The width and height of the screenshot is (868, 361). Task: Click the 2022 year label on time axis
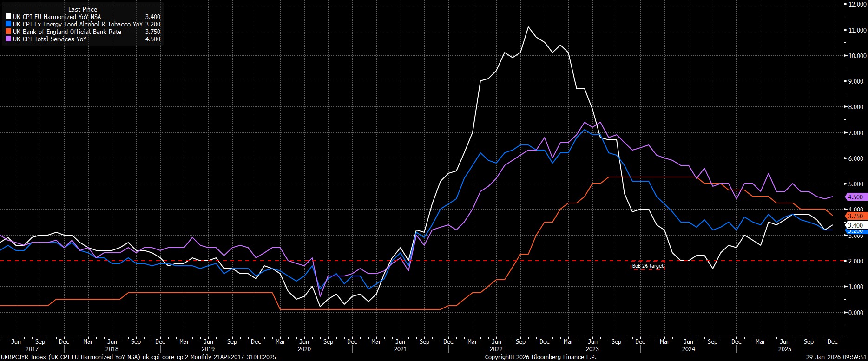496,349
